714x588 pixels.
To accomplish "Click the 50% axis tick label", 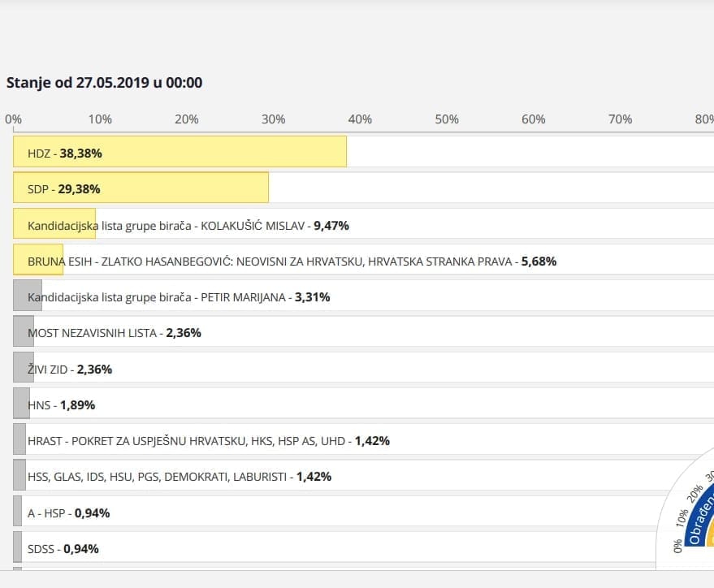I will [447, 119].
